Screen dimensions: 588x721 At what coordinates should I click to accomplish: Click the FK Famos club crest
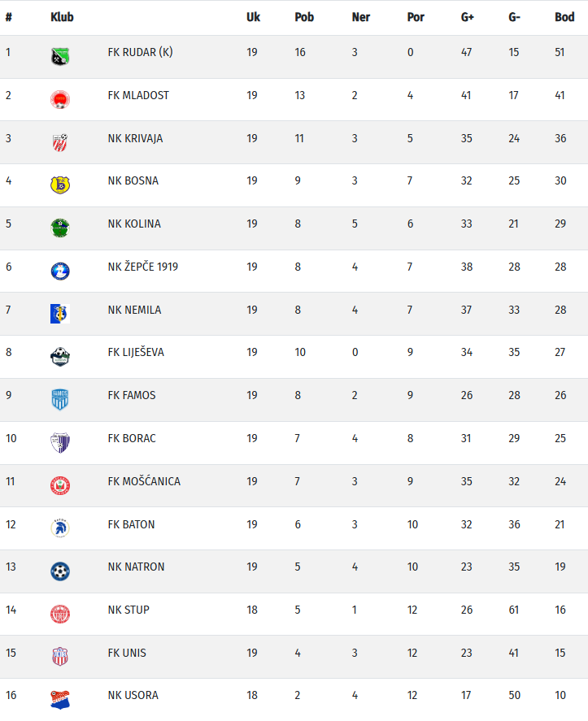click(60, 400)
